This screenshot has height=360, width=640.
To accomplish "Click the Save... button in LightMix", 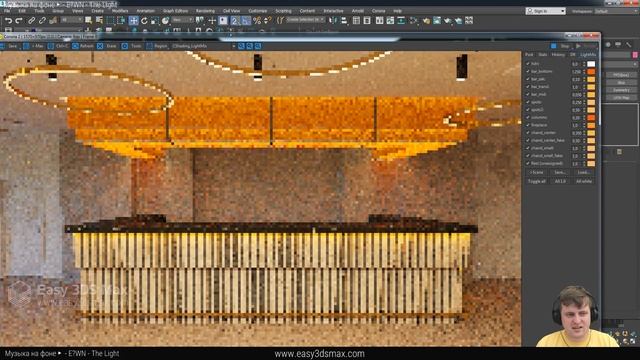I will (560, 173).
